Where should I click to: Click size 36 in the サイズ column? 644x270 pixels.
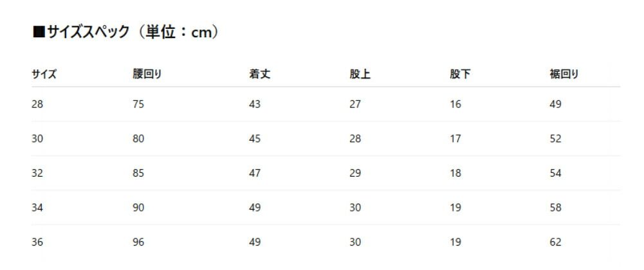click(x=37, y=242)
